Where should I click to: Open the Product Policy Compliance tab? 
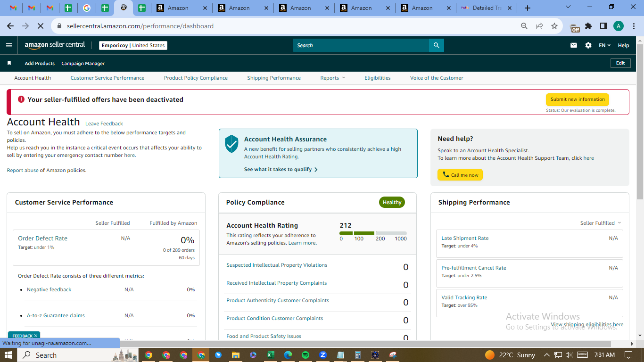pos(196,78)
